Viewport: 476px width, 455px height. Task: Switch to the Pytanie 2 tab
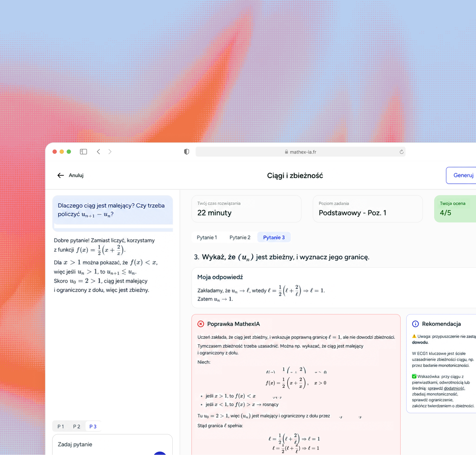pos(240,237)
